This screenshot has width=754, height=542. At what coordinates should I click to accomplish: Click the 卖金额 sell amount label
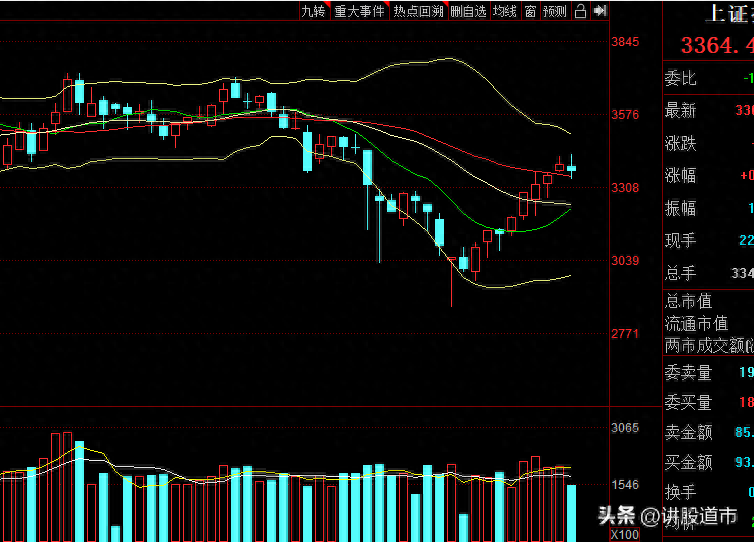tap(688, 432)
